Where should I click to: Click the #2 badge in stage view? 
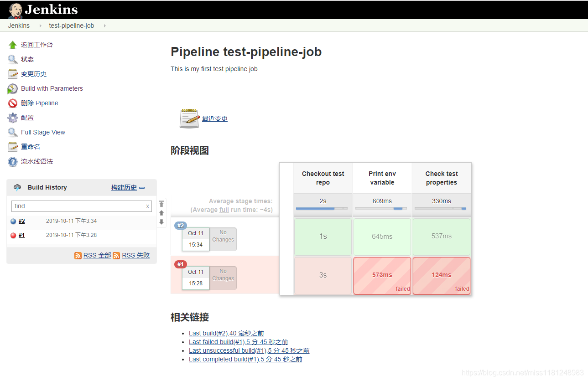pyautogui.click(x=181, y=225)
